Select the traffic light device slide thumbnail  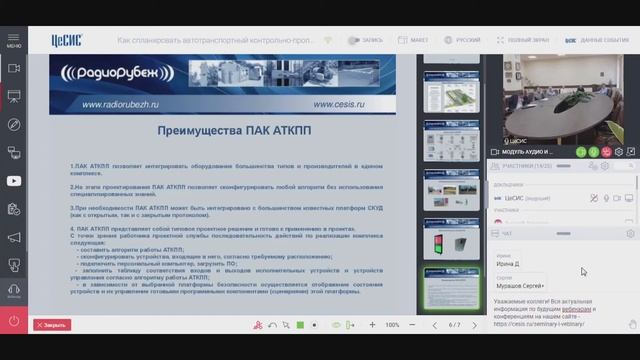pyautogui.click(x=451, y=239)
